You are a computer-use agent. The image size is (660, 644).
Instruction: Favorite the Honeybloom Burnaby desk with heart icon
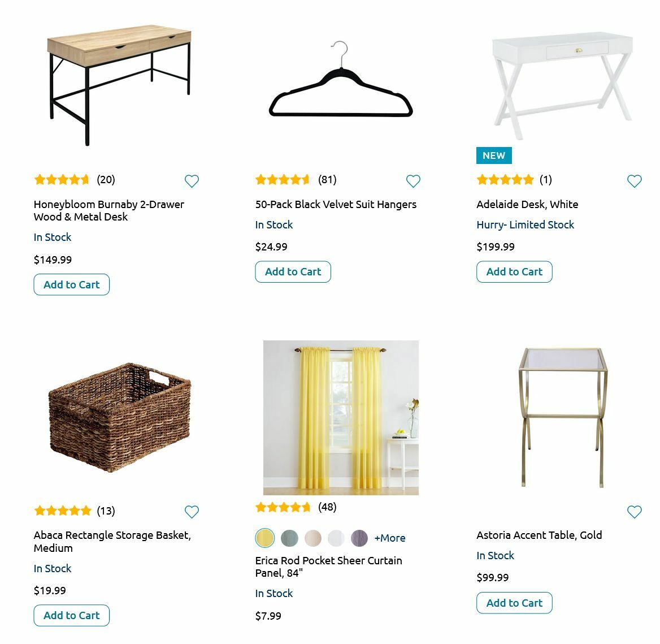coord(192,181)
